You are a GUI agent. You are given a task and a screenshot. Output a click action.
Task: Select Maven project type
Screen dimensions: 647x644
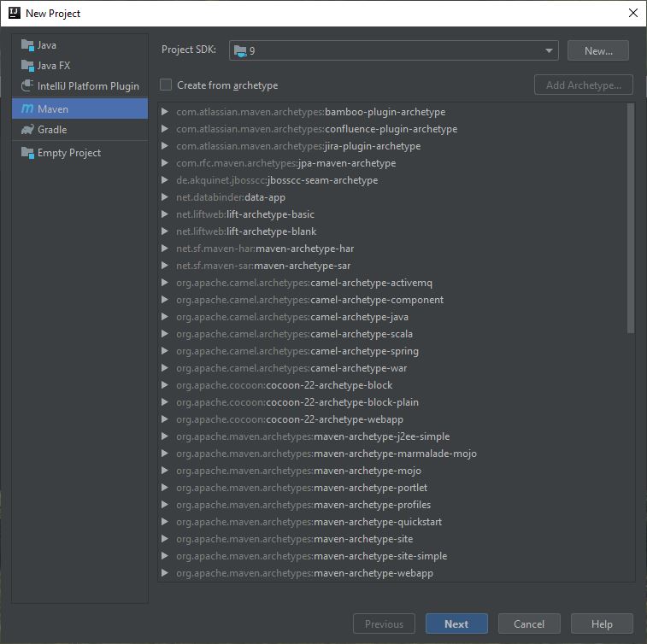pos(79,108)
